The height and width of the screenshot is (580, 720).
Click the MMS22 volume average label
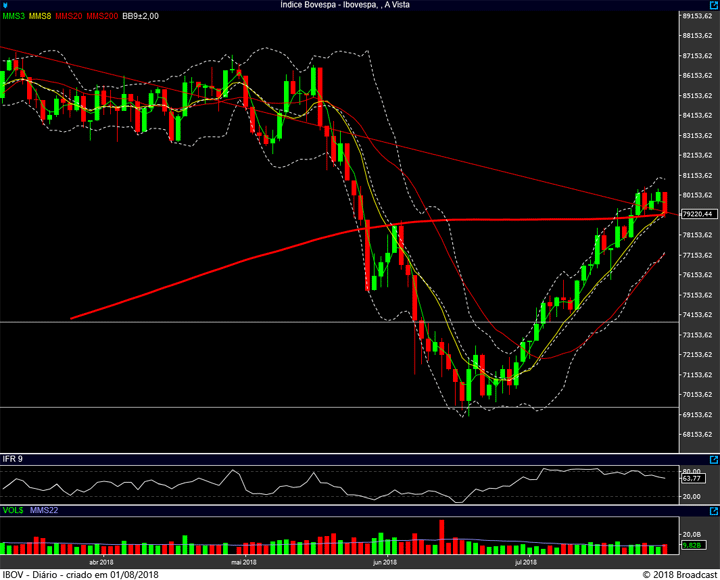pyautogui.click(x=44, y=510)
